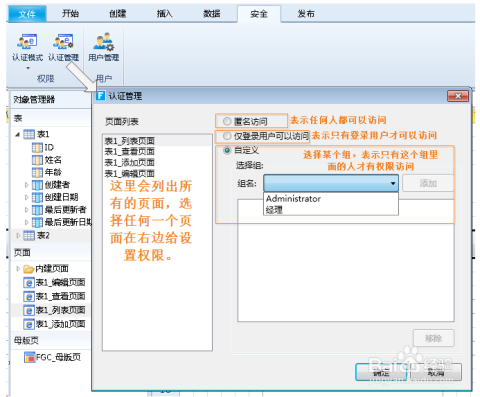Select 最后更新者 column icon
This screenshot has width=480, height=397.
[x=37, y=210]
